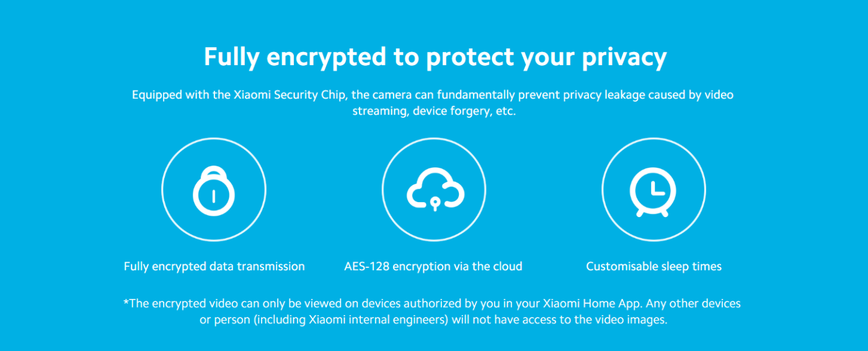Click the "Customisable sleep times" caption

coord(653,267)
